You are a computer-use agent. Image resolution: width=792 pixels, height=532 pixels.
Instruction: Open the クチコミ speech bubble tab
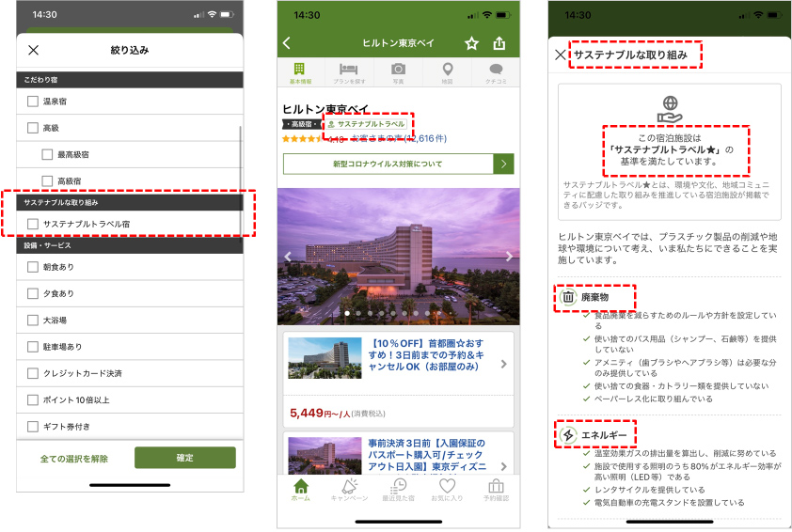[x=497, y=73]
